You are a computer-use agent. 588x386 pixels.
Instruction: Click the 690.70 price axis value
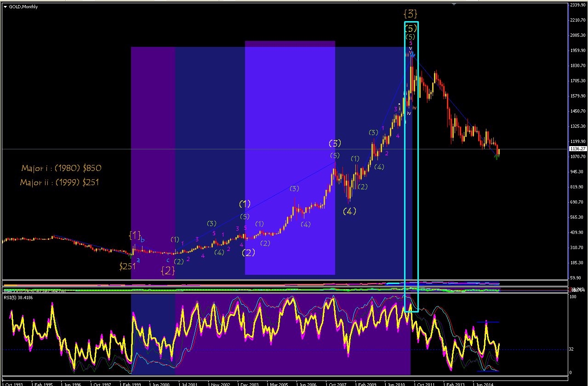(x=577, y=202)
